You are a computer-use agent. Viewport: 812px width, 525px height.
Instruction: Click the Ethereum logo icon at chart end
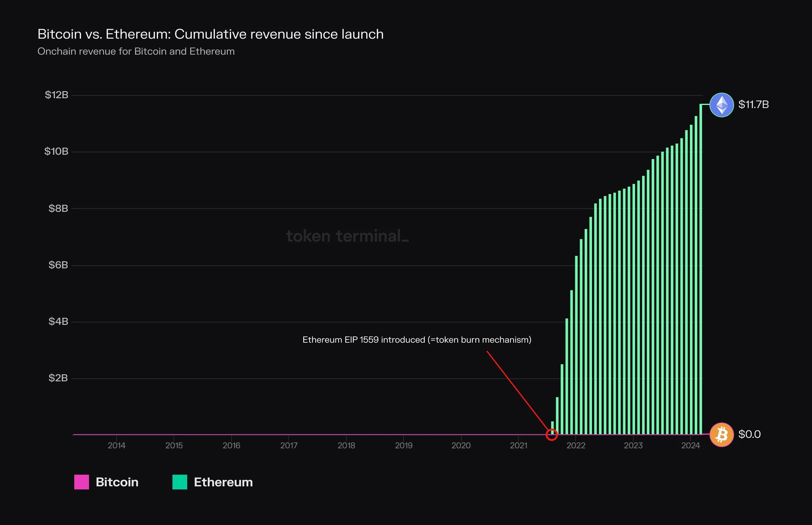(721, 105)
